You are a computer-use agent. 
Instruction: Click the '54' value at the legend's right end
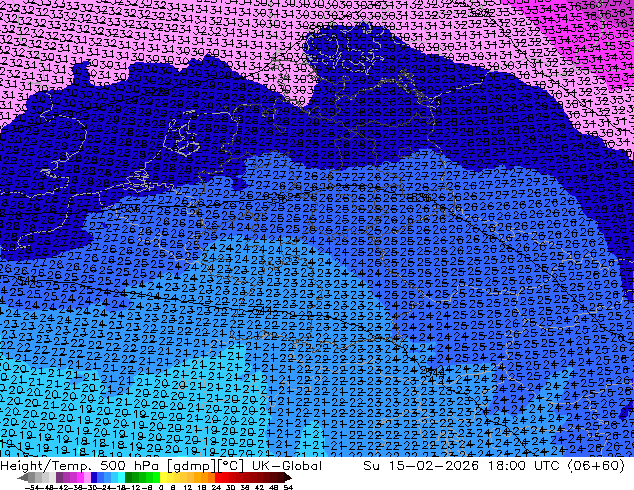coord(288,487)
